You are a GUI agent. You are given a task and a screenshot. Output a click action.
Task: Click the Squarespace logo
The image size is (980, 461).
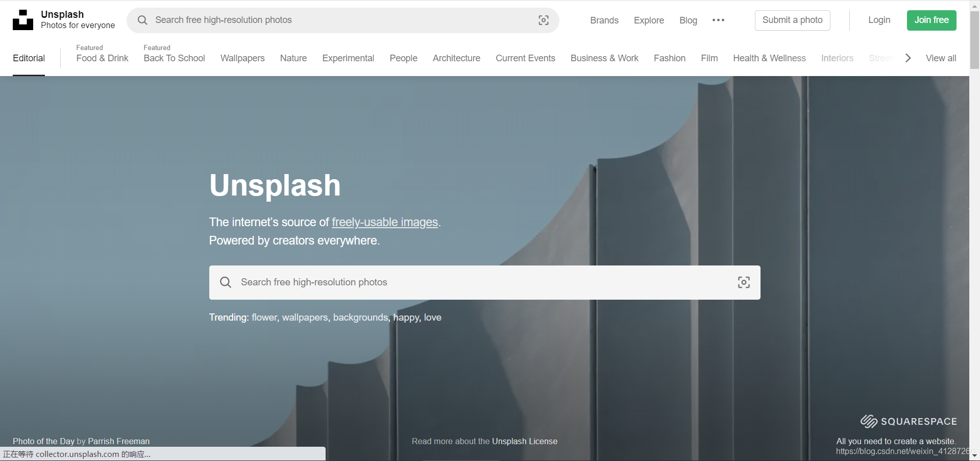point(909,421)
